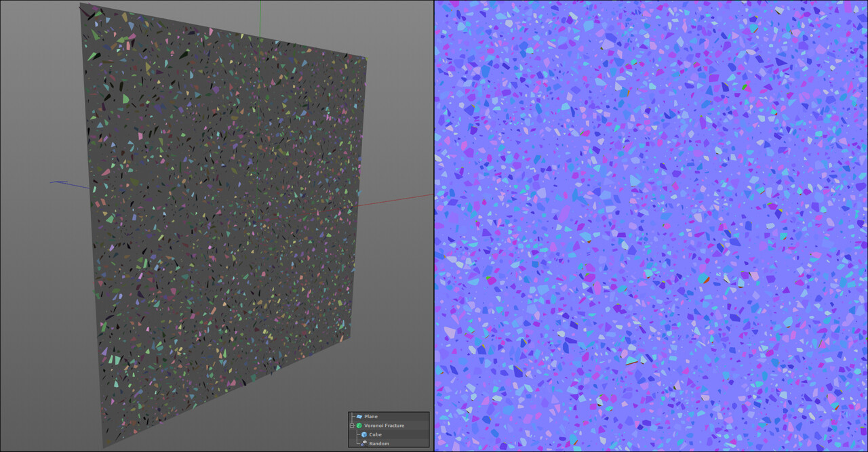The width and height of the screenshot is (868, 452).
Task: Select the Random row label
Action: (379, 443)
